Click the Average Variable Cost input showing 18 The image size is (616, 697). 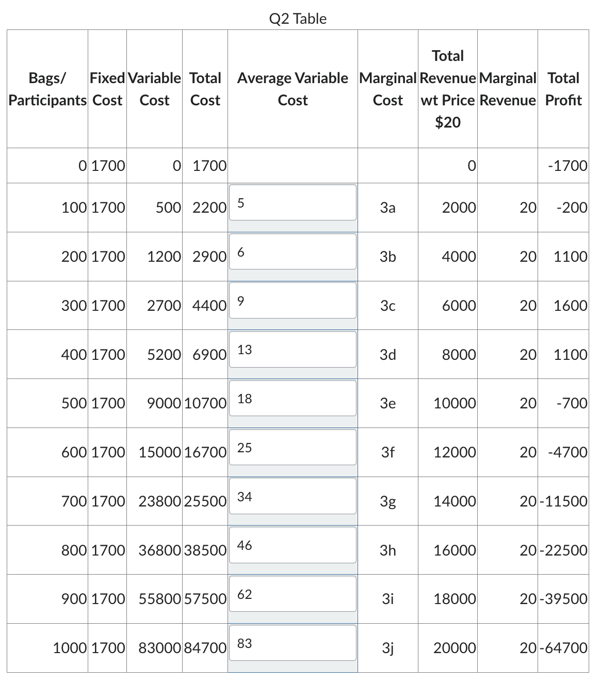pyautogui.click(x=293, y=398)
